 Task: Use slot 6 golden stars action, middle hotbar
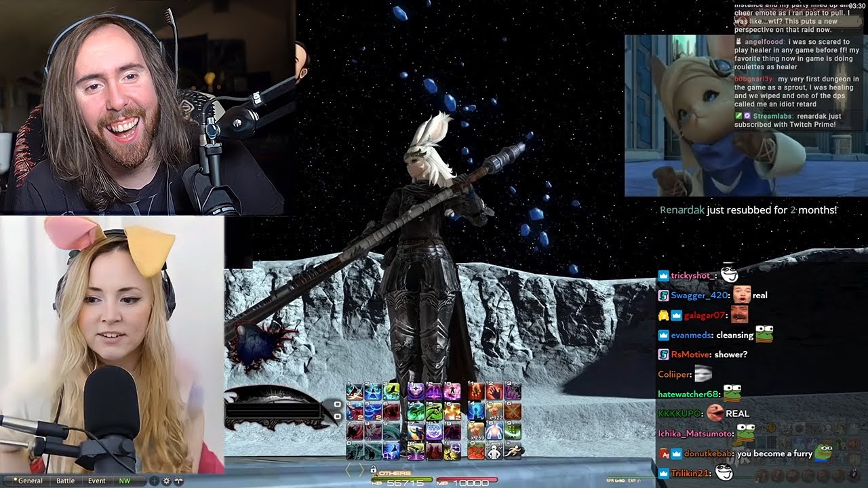[x=452, y=411]
